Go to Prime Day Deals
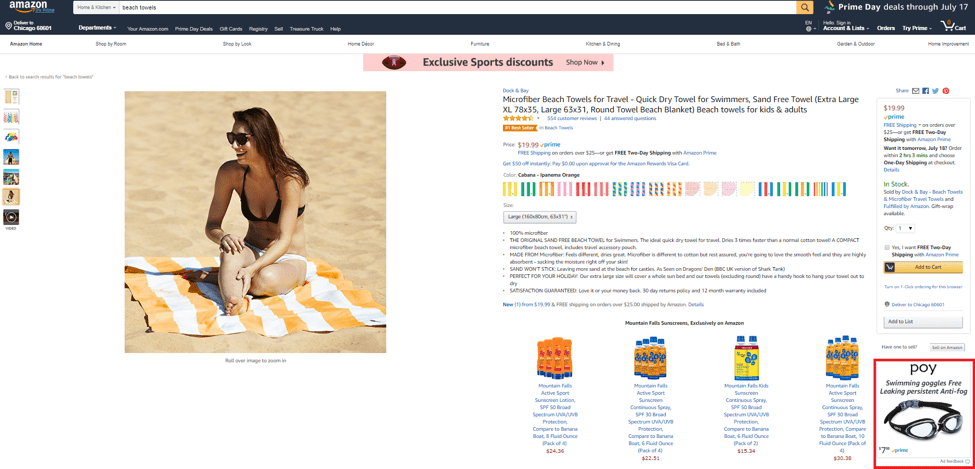Screen dimensions: 975x469 coord(193,29)
